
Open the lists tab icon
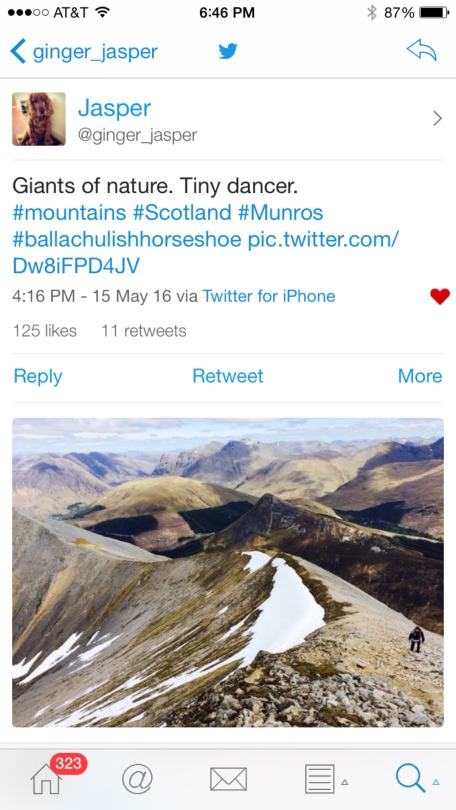[319, 779]
